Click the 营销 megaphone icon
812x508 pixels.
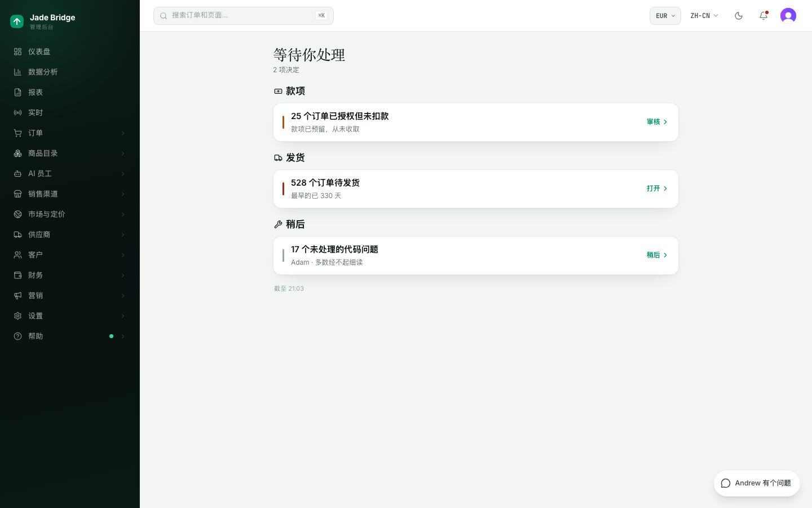[x=17, y=295]
